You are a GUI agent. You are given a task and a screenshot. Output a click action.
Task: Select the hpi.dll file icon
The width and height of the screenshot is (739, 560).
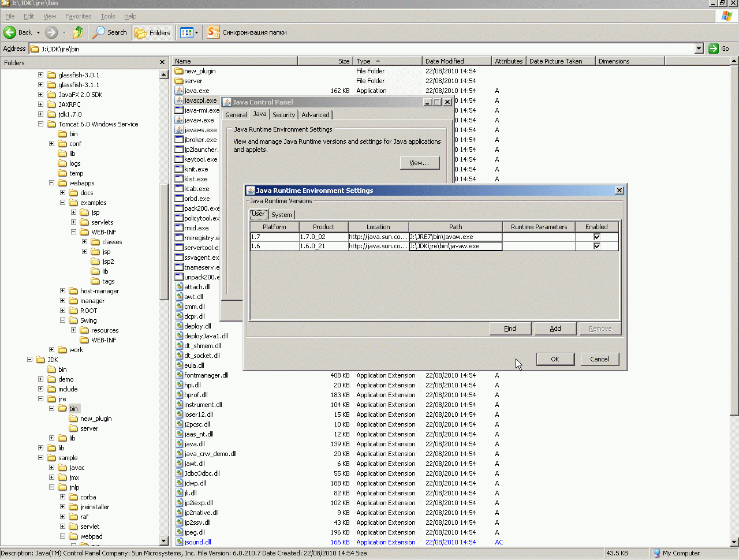[x=179, y=385]
